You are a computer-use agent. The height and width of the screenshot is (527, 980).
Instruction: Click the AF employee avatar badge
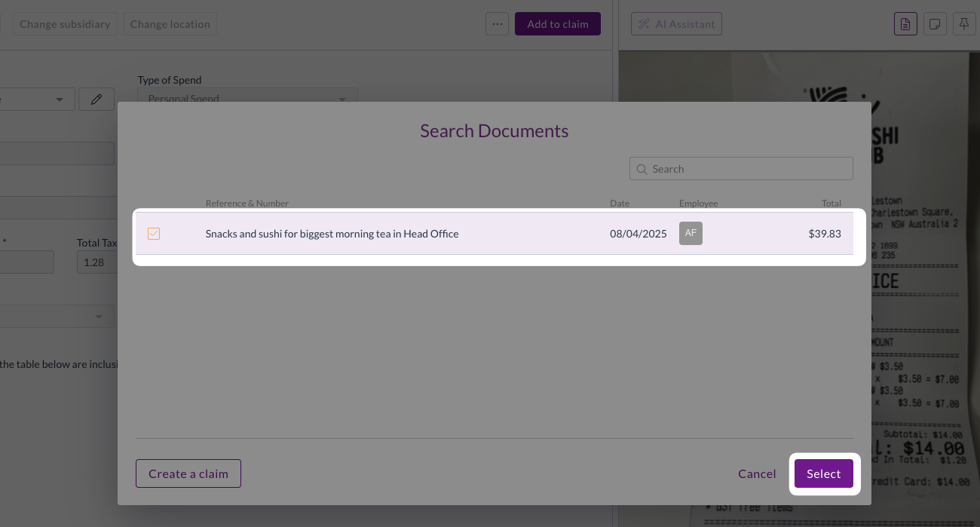[x=691, y=234]
